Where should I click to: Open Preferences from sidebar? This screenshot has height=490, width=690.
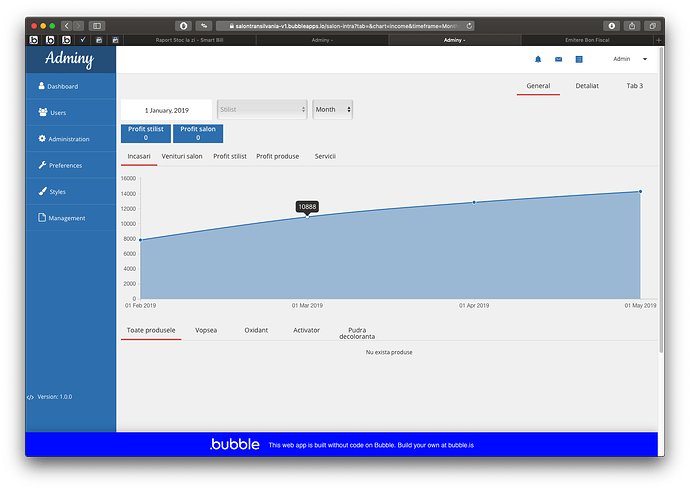pos(70,165)
